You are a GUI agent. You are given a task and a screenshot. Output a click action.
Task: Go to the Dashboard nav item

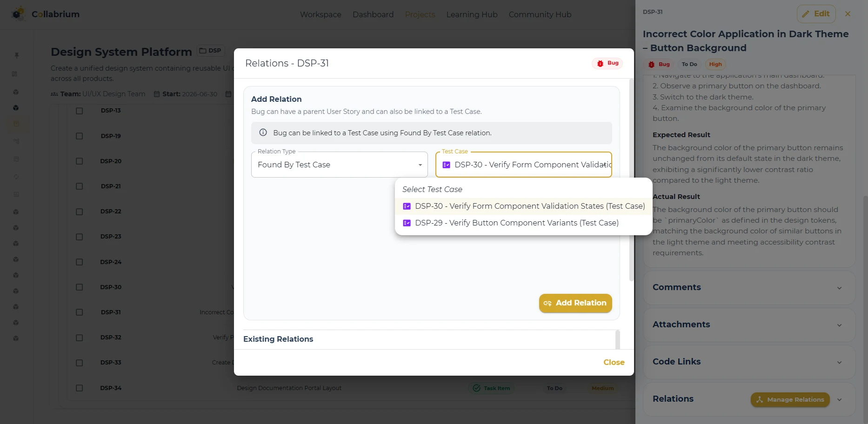coord(373,14)
